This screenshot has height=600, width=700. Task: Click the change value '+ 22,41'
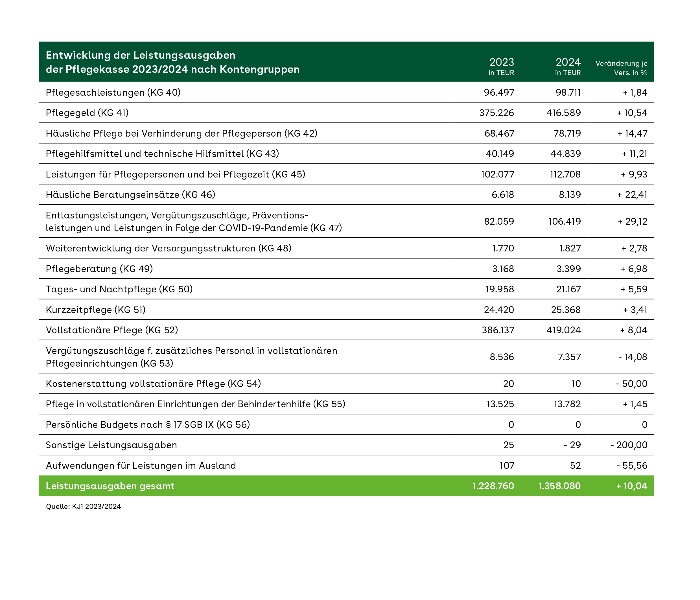click(x=632, y=195)
